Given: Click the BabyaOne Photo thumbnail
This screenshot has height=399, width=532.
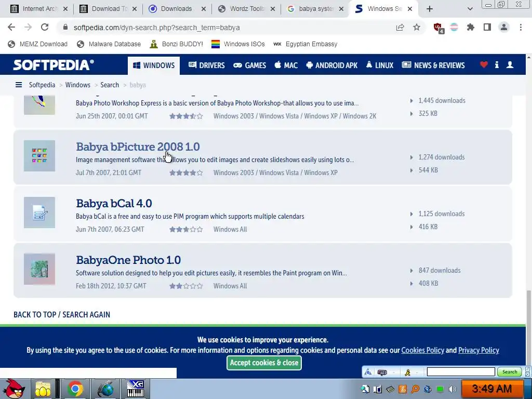Looking at the screenshot, I should click(39, 269).
